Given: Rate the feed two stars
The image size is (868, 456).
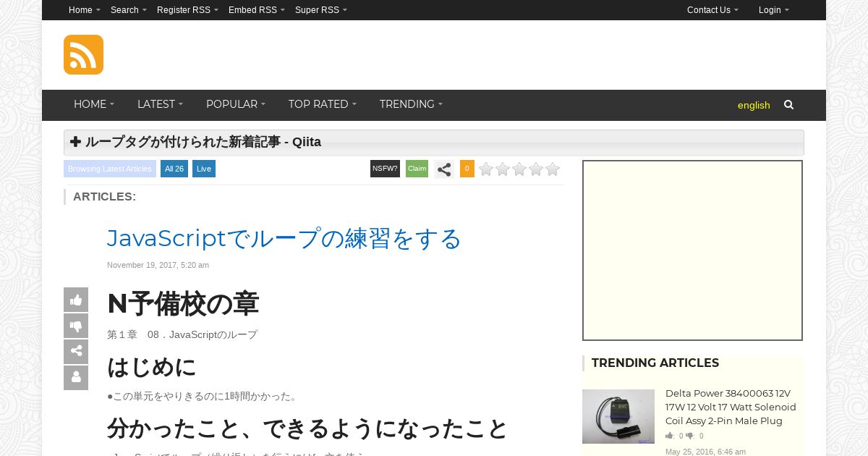Looking at the screenshot, I should click(x=503, y=169).
